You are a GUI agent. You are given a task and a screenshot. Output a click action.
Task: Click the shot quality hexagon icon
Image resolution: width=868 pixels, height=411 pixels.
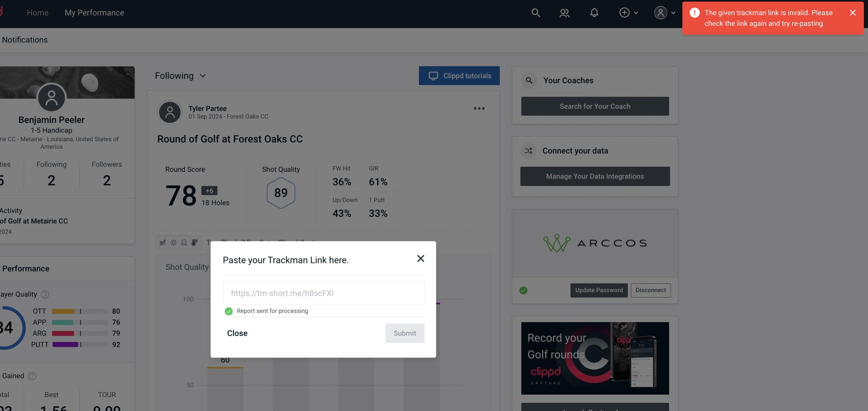coord(281,193)
